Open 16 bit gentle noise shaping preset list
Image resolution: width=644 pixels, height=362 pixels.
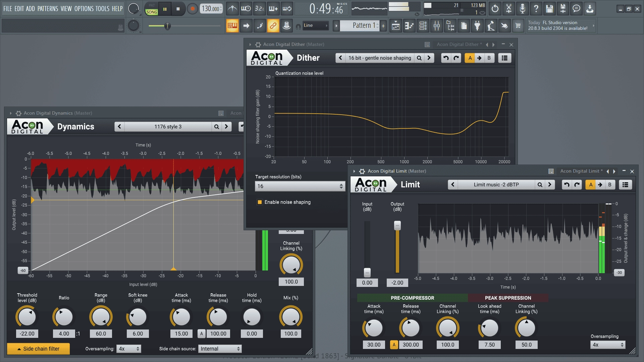(379, 58)
